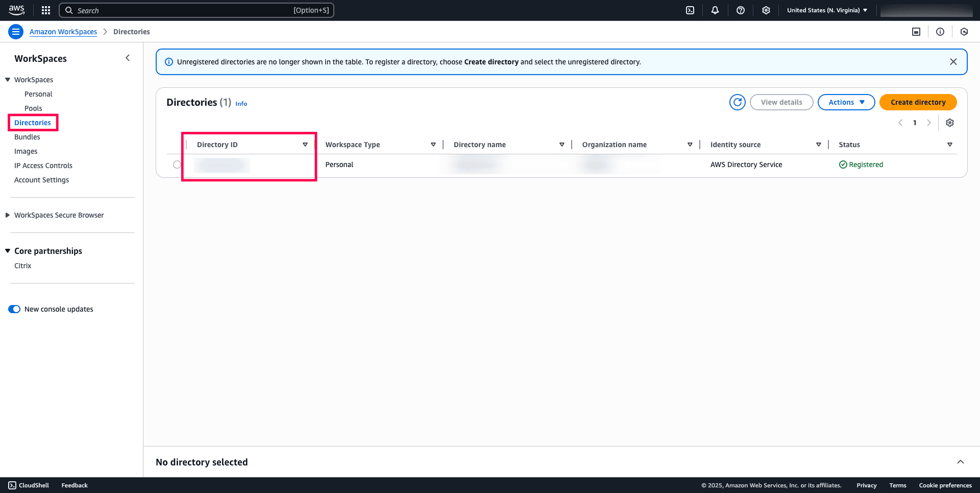This screenshot has width=980, height=493.
Task: Click the Status column header label
Action: click(x=849, y=145)
